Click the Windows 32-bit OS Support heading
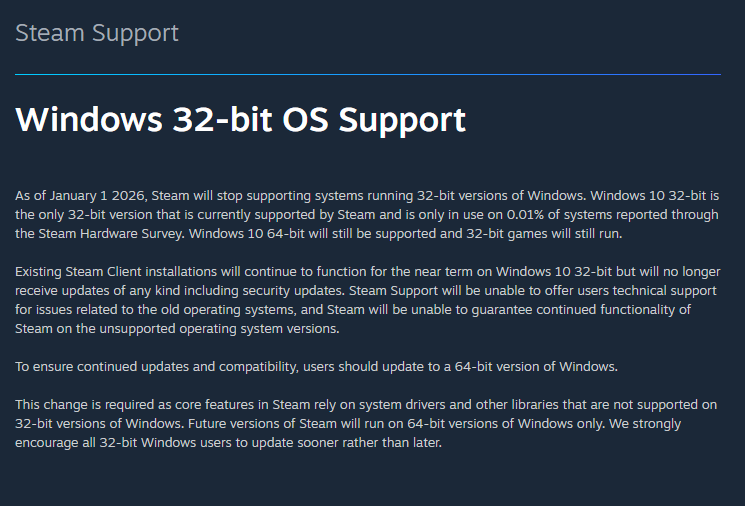The image size is (745, 506). (240, 119)
